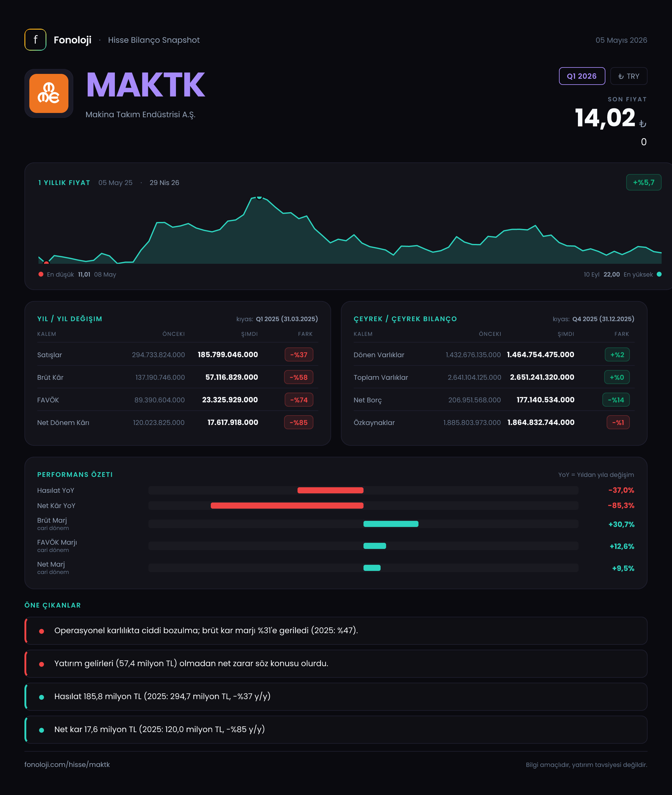Viewport: 672px width, 795px height.
Task: Click the FAVÖK value 23.325.929.000
Action: (230, 400)
